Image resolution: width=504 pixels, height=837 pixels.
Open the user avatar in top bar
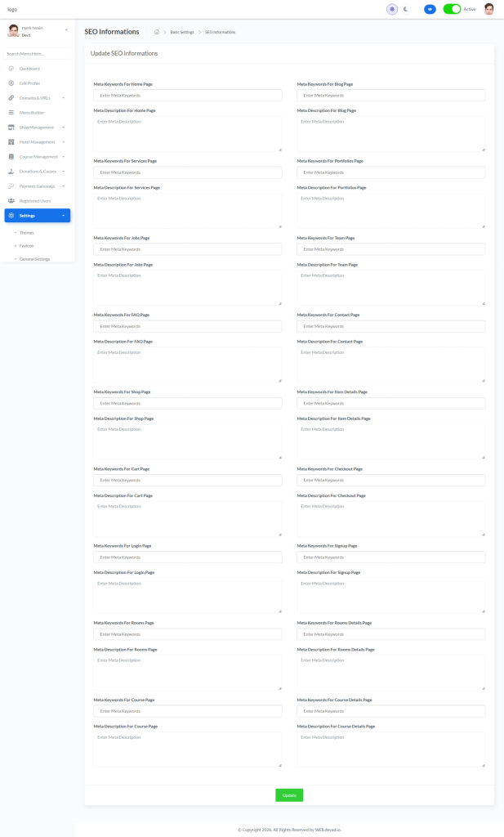[x=488, y=9]
